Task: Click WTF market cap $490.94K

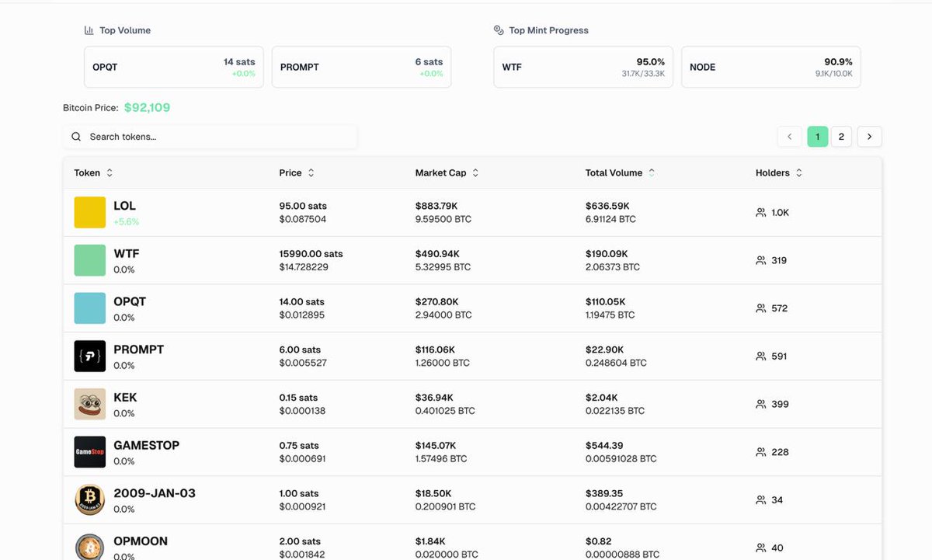Action: (x=437, y=254)
